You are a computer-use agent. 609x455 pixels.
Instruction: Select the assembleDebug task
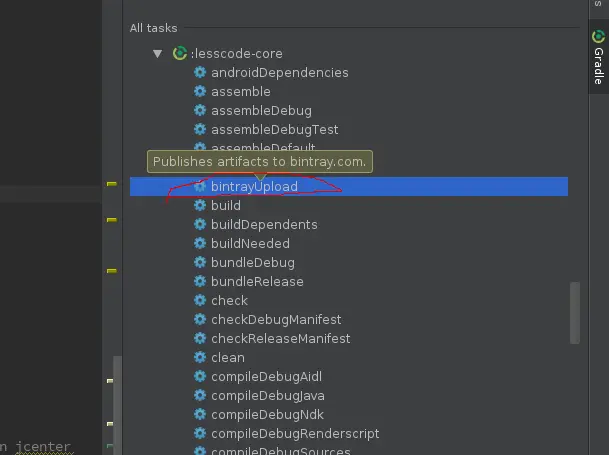point(261,111)
